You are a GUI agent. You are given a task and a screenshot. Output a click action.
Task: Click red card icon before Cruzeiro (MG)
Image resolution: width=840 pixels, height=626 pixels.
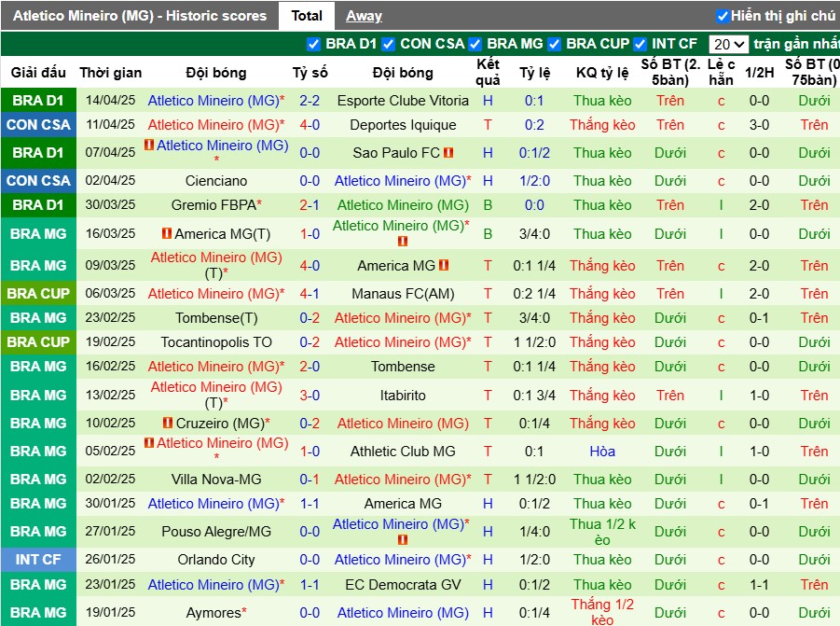tap(168, 423)
